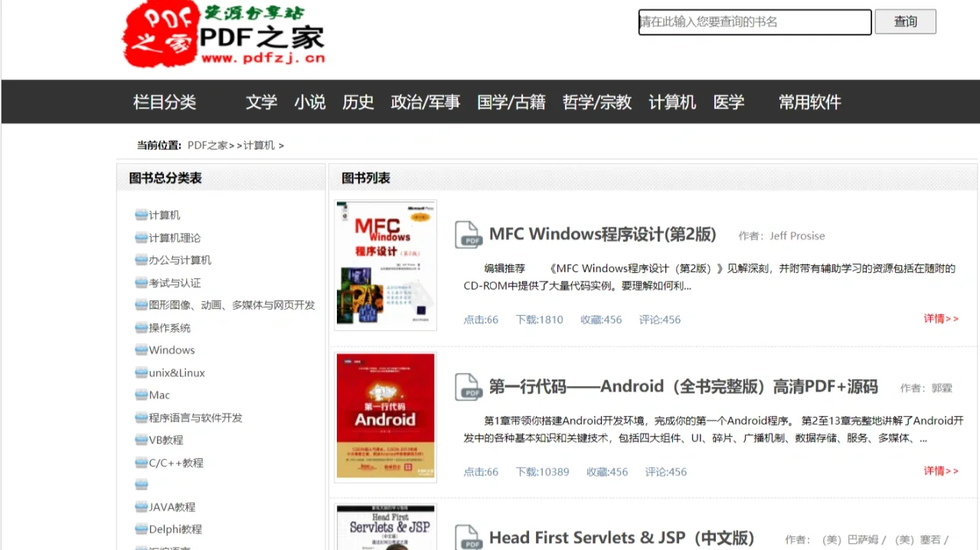Click the PDF icon beside Head First Servlets
Viewport: 980px width, 550px height.
coord(469,538)
